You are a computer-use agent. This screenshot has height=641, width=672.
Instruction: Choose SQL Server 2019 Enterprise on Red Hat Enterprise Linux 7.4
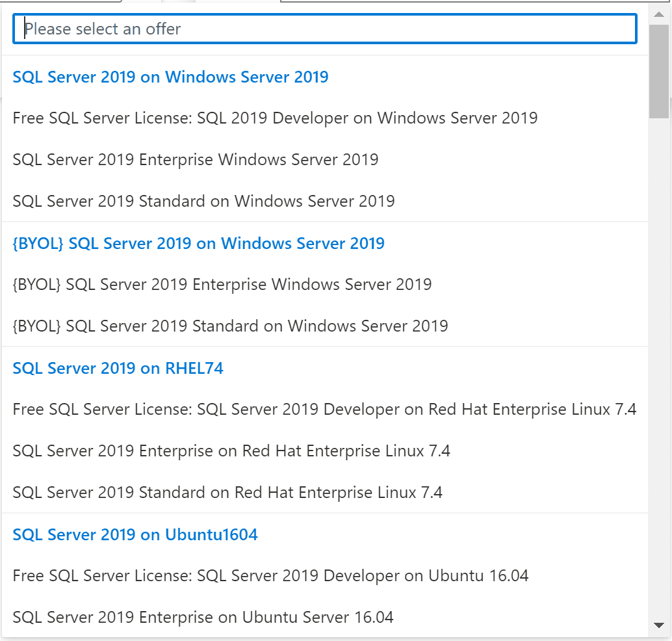point(231,451)
